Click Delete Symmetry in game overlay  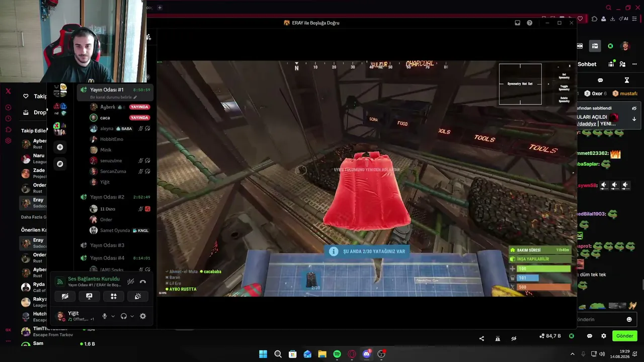click(x=564, y=100)
